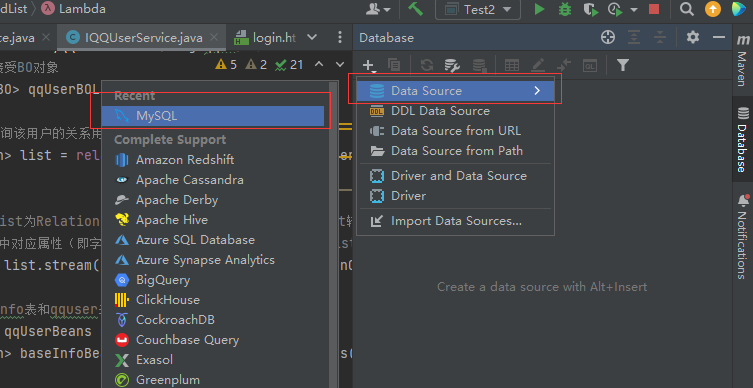This screenshot has width=753, height=388.
Task: Stop the process with red square
Action: pyautogui.click(x=654, y=9)
